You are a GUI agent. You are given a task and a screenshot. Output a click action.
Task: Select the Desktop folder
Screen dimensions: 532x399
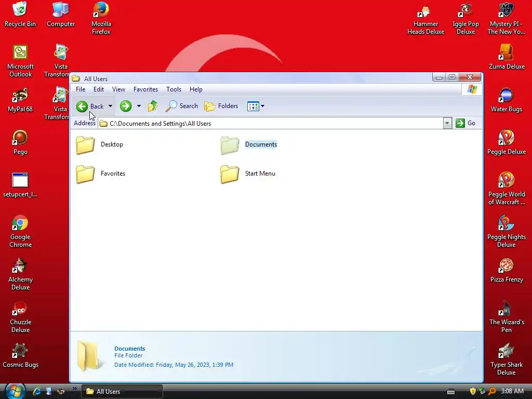[x=99, y=144]
